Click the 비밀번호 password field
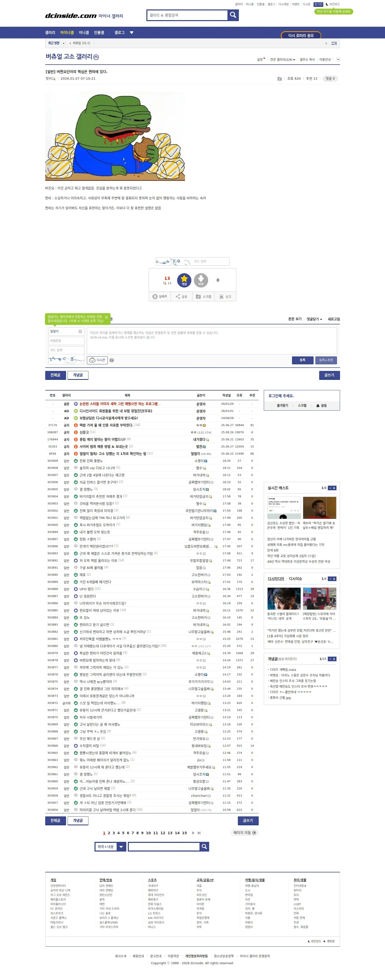Image resolution: width=385 pixels, height=980 pixels. pos(66,341)
